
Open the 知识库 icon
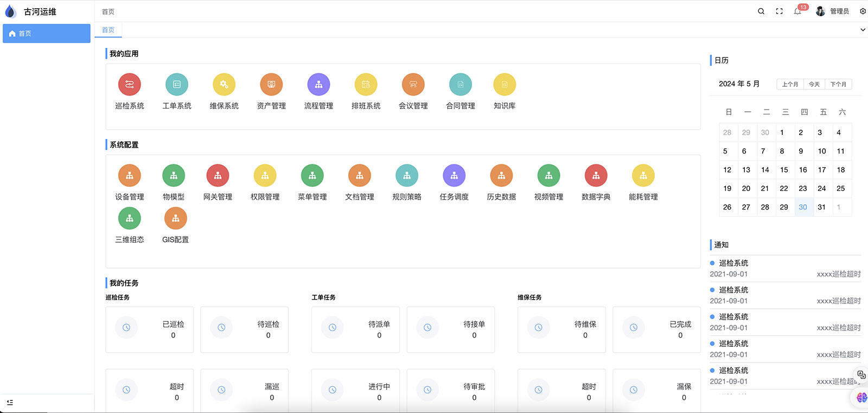504,85
